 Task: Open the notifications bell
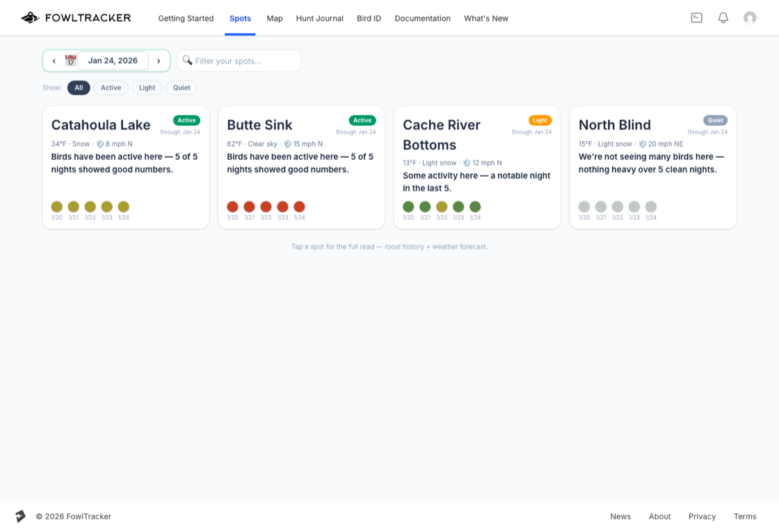pyautogui.click(x=723, y=18)
